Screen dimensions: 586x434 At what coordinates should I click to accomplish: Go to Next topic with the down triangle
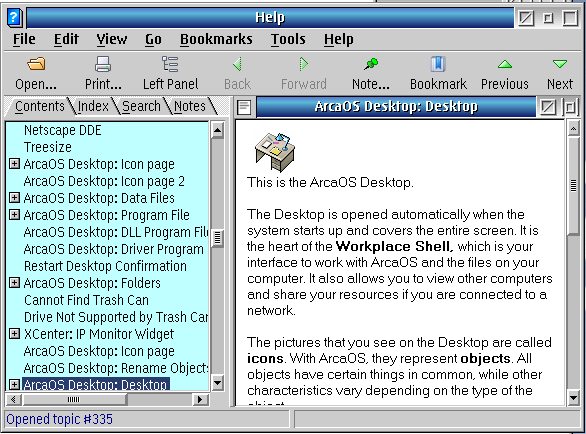coord(560,64)
